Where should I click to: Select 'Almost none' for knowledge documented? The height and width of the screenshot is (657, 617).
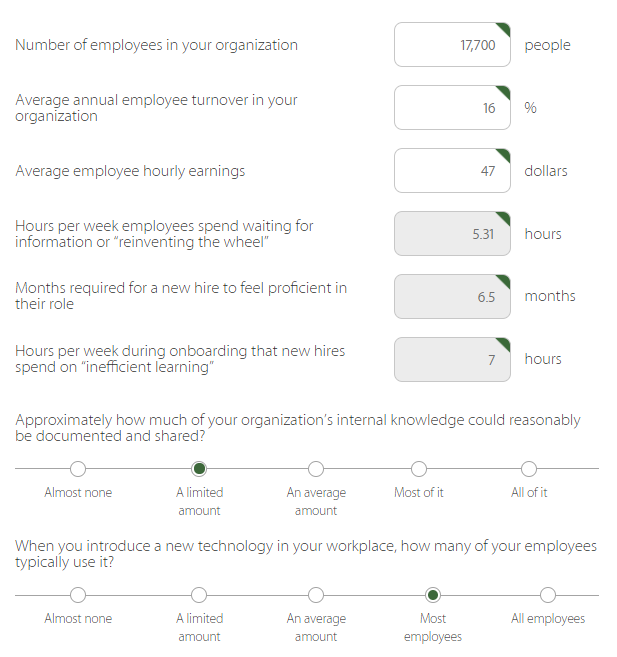coord(78,469)
